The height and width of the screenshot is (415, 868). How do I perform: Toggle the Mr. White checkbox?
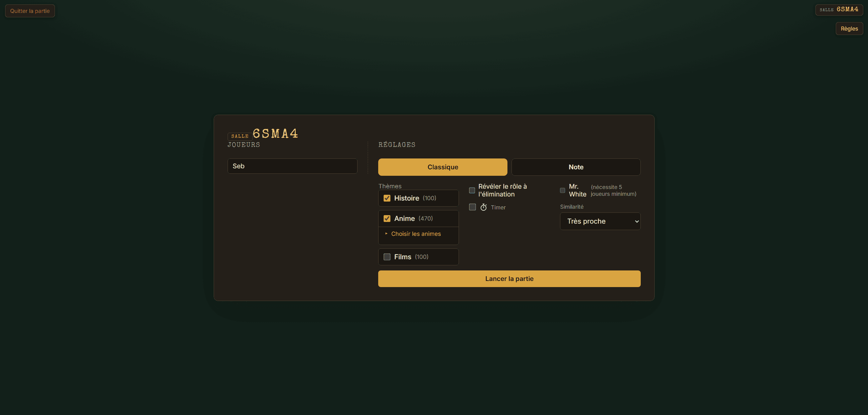[562, 190]
